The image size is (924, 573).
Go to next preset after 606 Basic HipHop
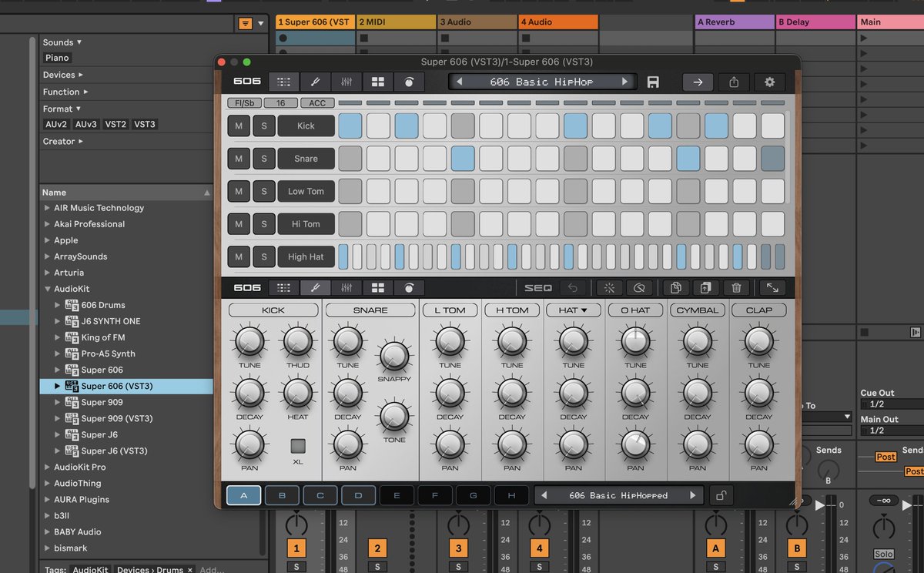click(x=624, y=82)
